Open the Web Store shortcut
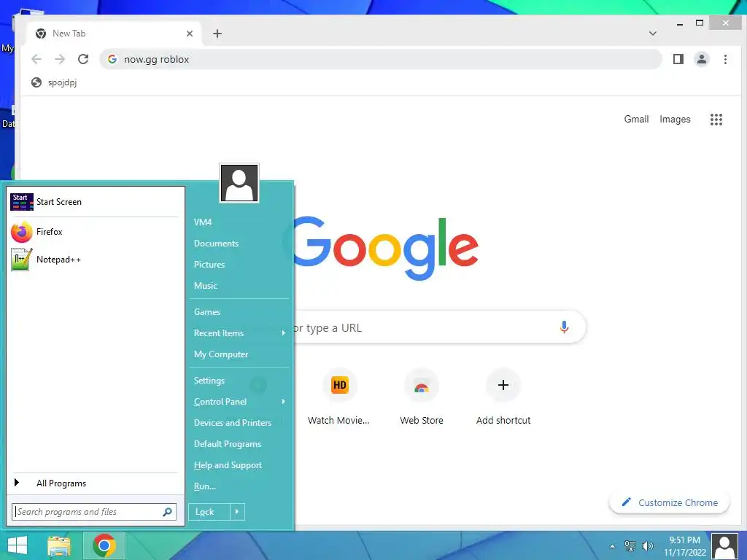Image resolution: width=747 pixels, height=560 pixels. click(422, 397)
